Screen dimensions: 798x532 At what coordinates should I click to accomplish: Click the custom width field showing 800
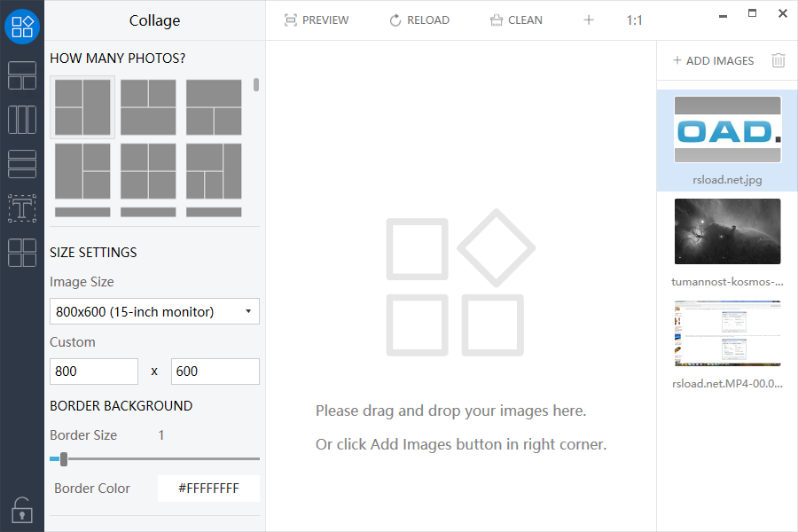[x=94, y=372]
